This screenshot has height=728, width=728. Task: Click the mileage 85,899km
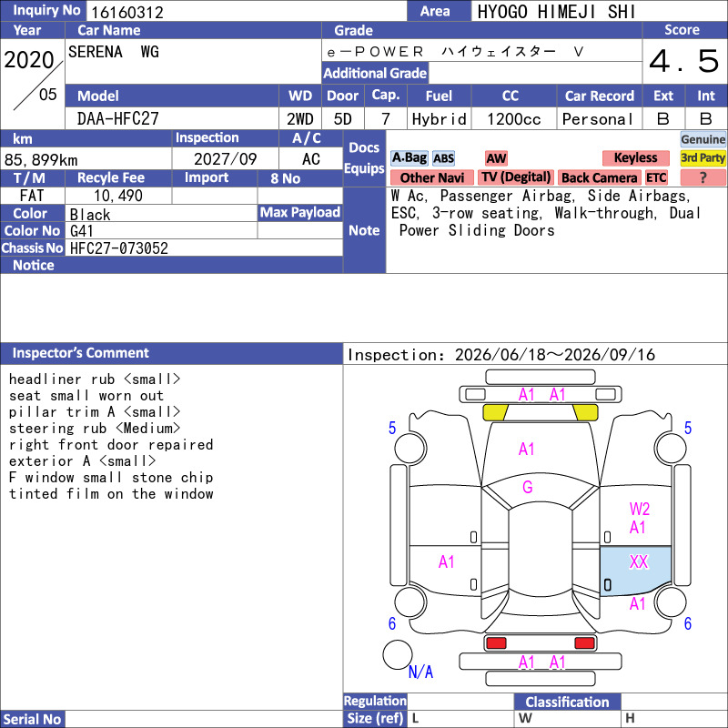coord(41,160)
